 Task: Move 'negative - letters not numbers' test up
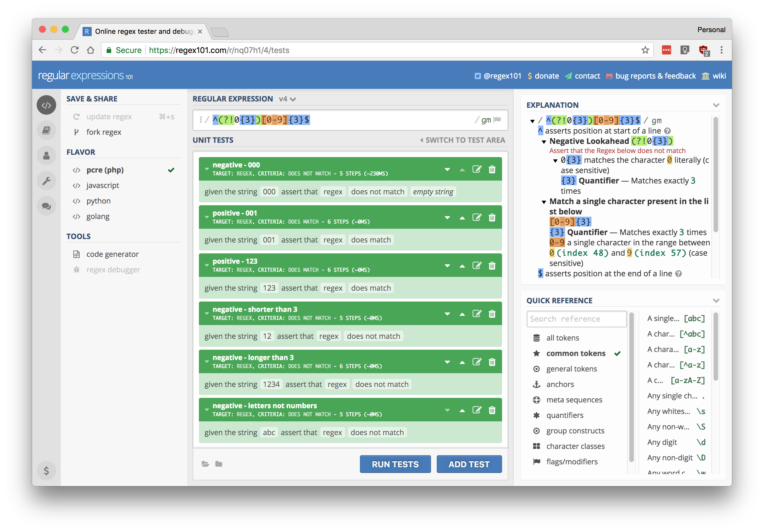click(x=462, y=410)
